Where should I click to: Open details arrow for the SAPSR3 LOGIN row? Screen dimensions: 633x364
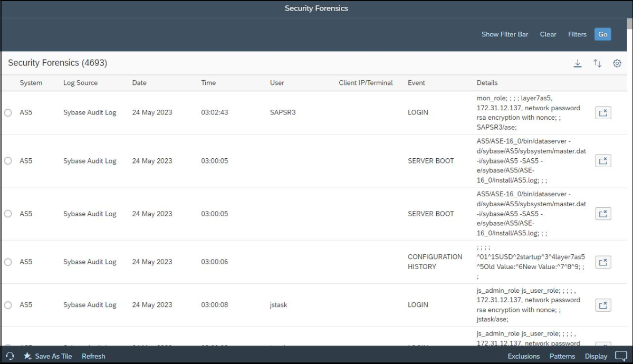[603, 112]
